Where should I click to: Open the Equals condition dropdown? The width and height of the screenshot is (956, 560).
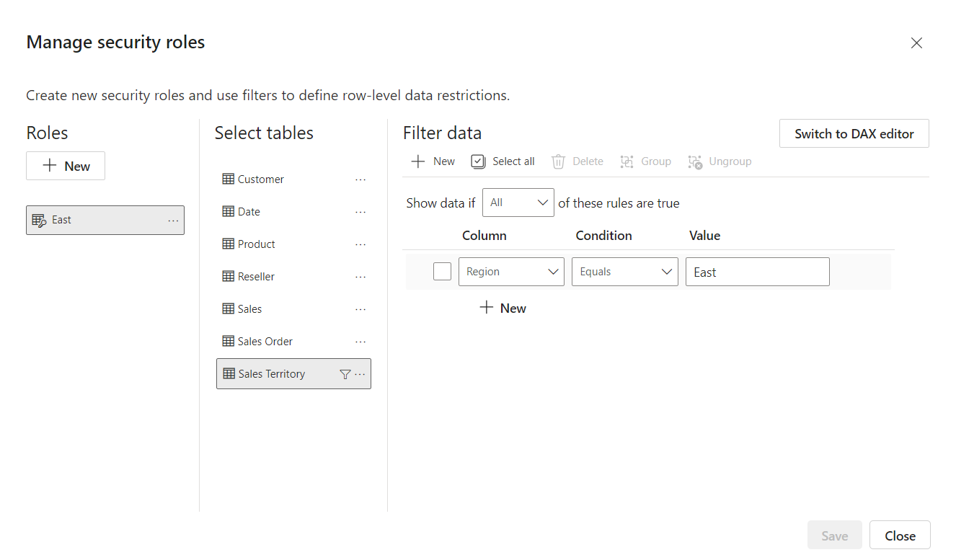624,271
